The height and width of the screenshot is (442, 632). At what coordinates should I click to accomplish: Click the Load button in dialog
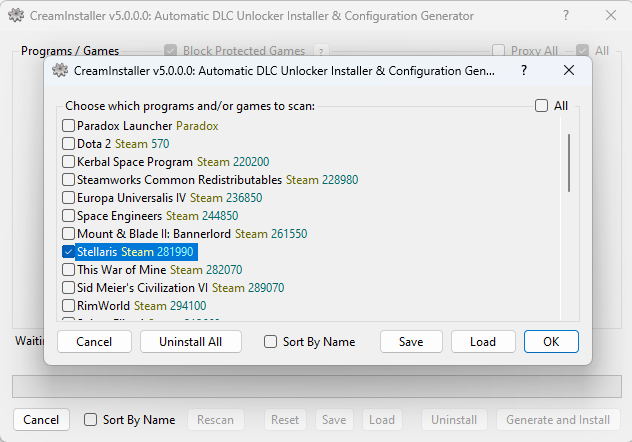click(x=483, y=342)
